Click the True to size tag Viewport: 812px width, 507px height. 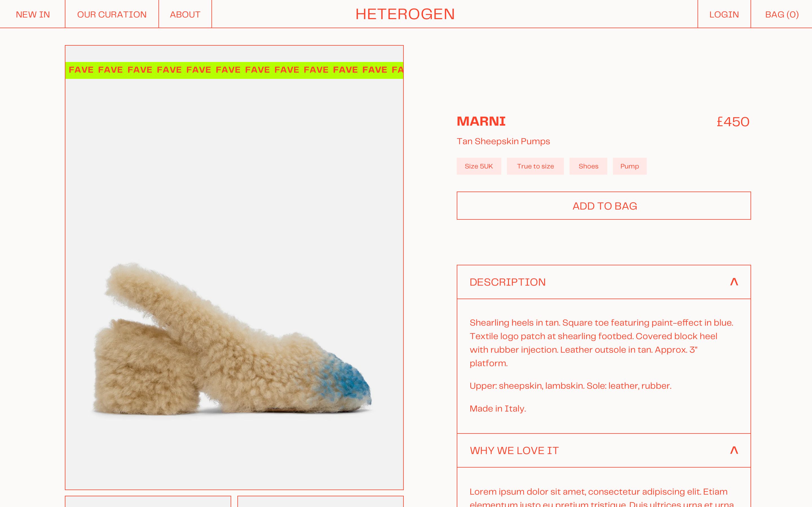[x=535, y=166]
